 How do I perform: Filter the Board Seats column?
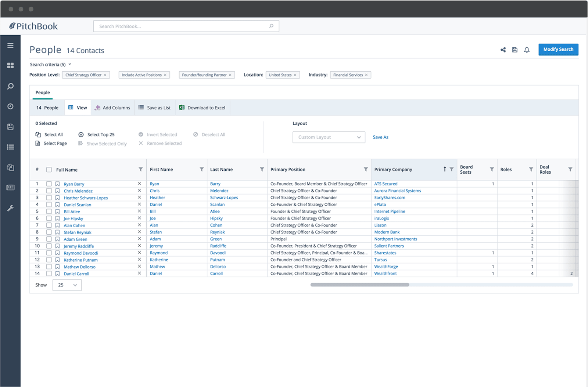pyautogui.click(x=492, y=169)
